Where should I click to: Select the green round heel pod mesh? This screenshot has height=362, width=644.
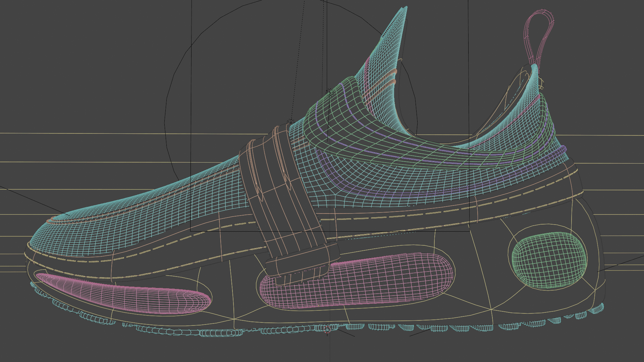pyautogui.click(x=549, y=260)
